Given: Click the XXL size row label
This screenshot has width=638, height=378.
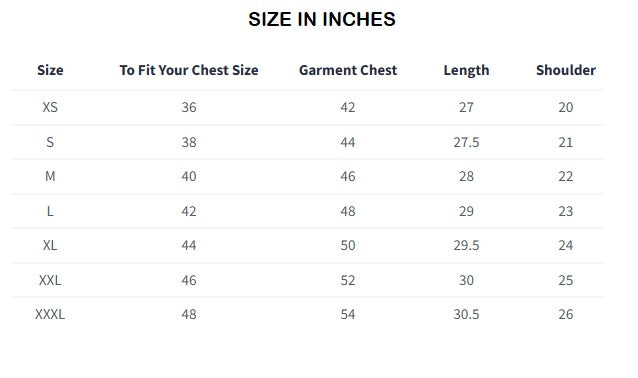Looking at the screenshot, I should [50, 280].
